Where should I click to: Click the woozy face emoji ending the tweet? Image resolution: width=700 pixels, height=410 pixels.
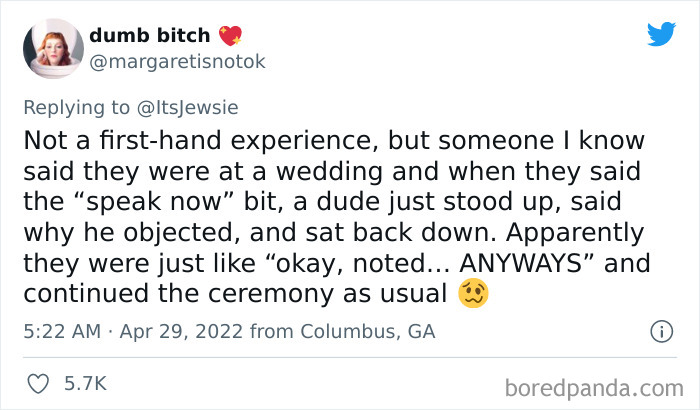pyautogui.click(x=473, y=293)
